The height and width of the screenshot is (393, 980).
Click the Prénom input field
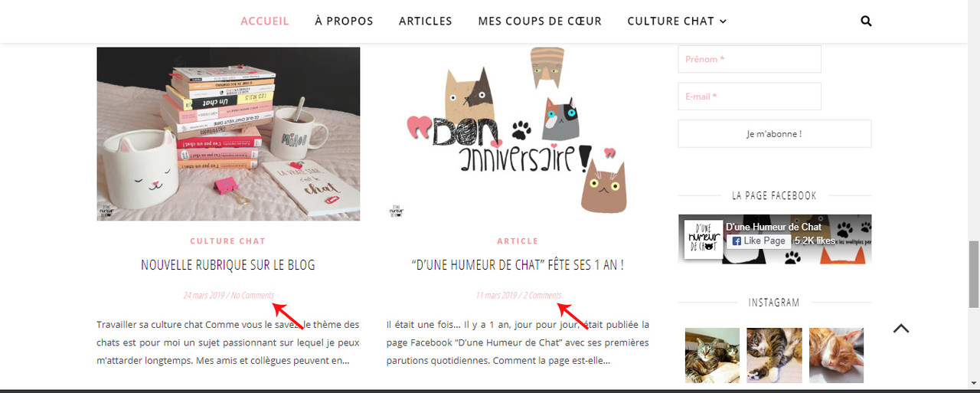click(x=750, y=59)
